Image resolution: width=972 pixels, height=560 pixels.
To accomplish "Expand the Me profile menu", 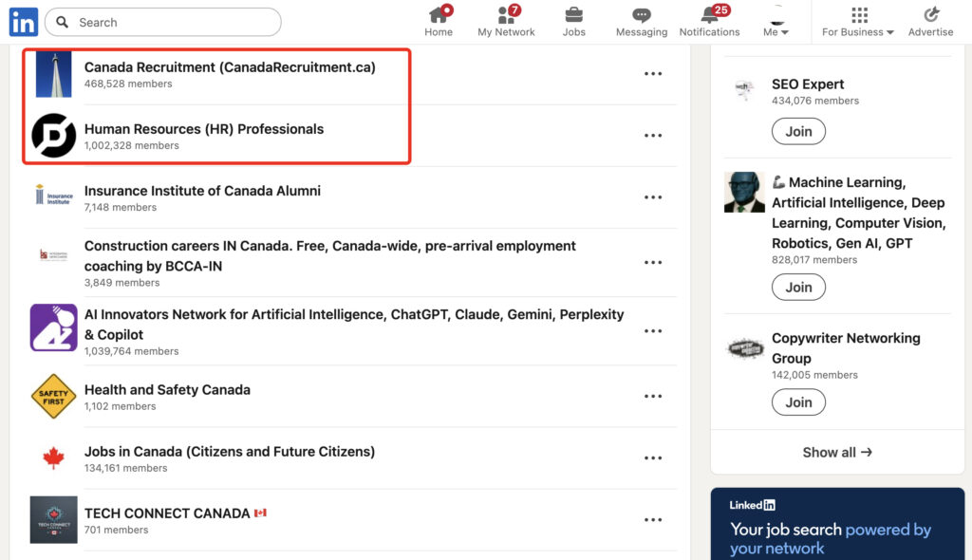I will pos(776,23).
